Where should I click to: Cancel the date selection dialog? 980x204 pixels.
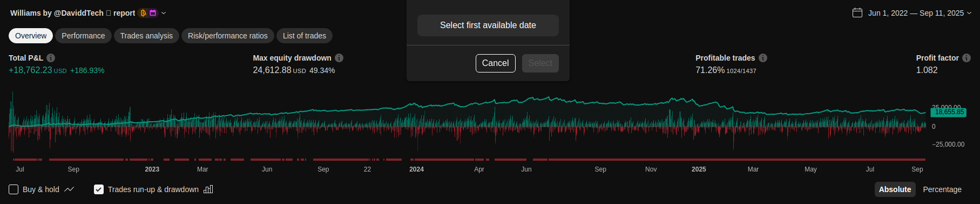pyautogui.click(x=496, y=63)
